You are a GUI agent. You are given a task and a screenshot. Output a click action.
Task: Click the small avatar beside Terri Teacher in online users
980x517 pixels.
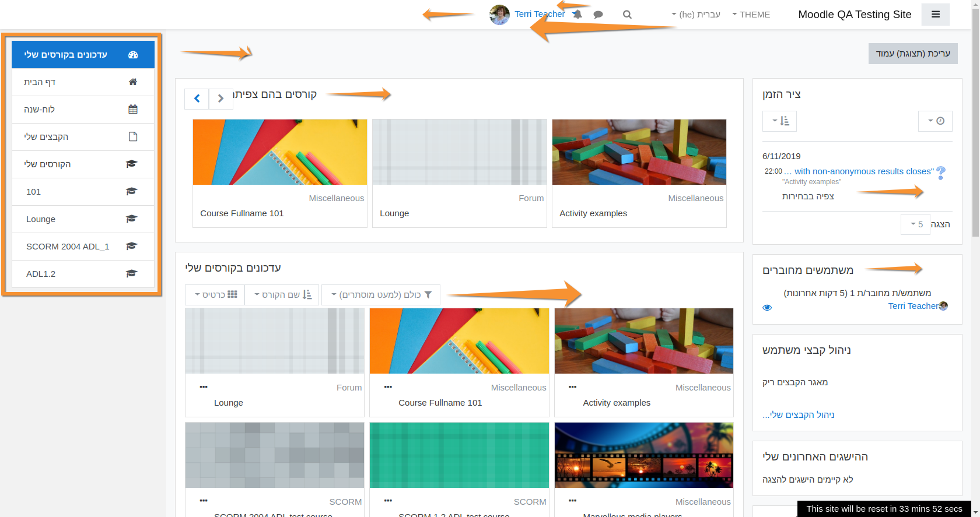943,306
